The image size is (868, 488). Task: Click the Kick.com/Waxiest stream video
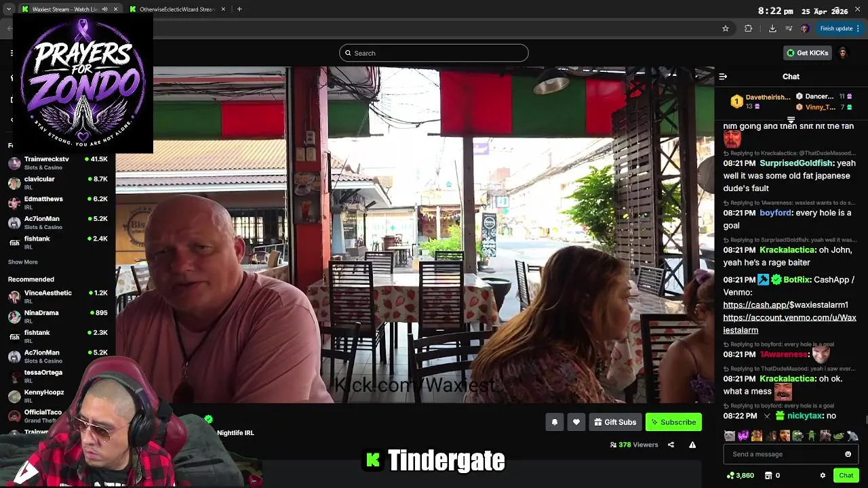(x=414, y=235)
